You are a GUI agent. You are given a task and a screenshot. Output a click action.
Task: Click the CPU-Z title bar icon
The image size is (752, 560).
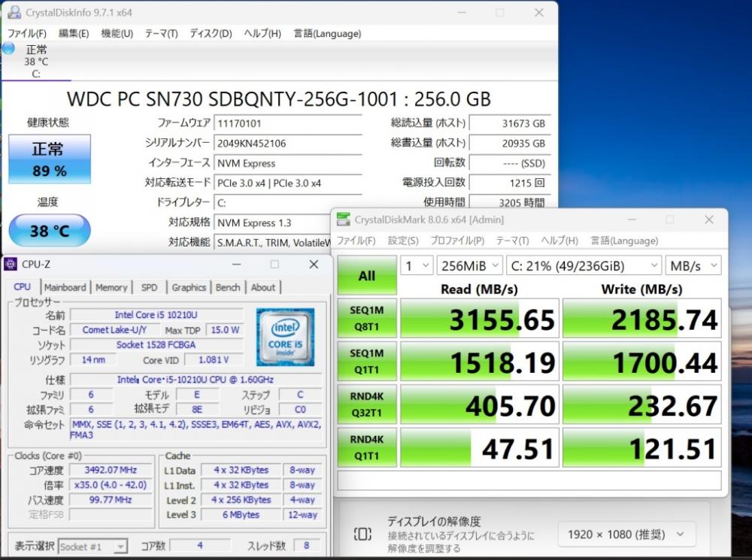point(11,264)
